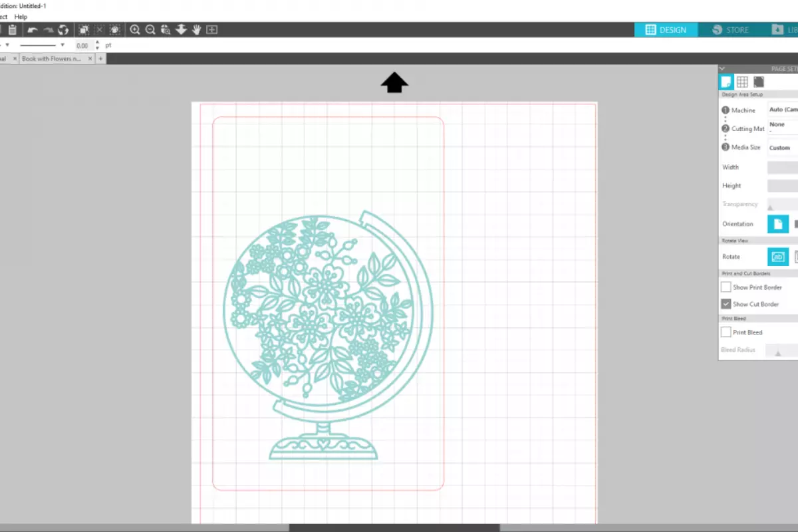This screenshot has height=532, width=798.
Task: Select the Pan hand tool
Action: pos(197,30)
